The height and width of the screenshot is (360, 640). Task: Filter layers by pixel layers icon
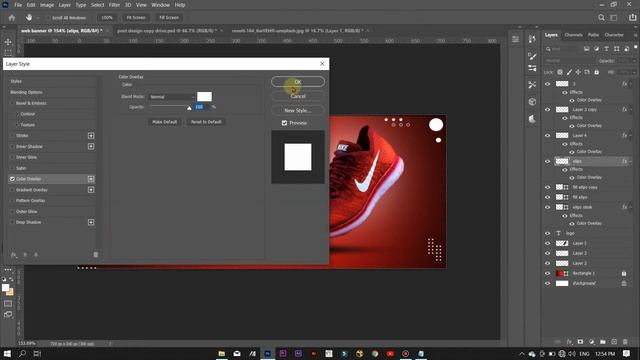(587, 49)
